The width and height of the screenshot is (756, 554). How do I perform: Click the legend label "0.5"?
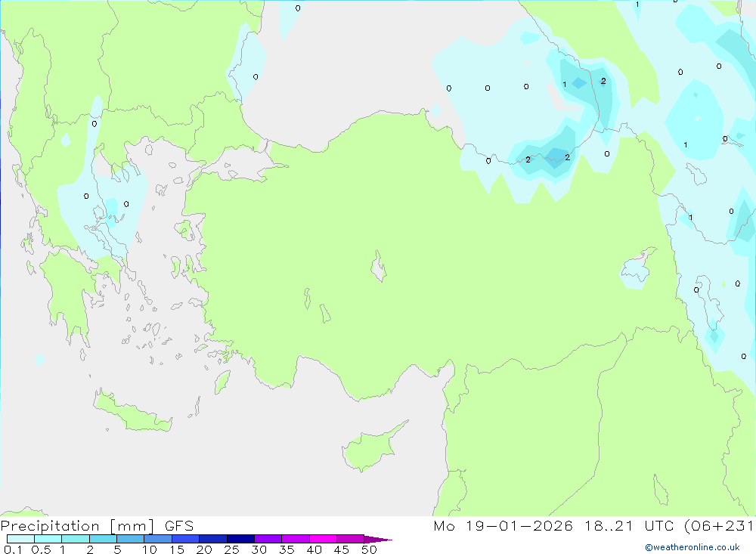click(41, 549)
